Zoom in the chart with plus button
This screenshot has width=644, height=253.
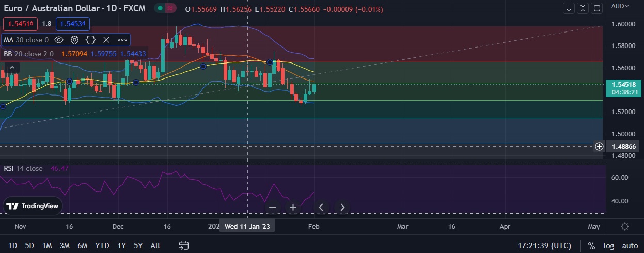coord(293,208)
